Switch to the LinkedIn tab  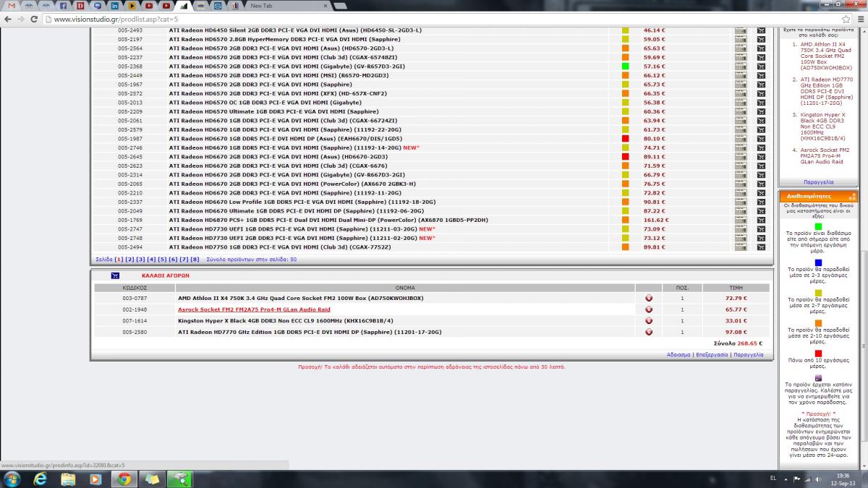115,6
